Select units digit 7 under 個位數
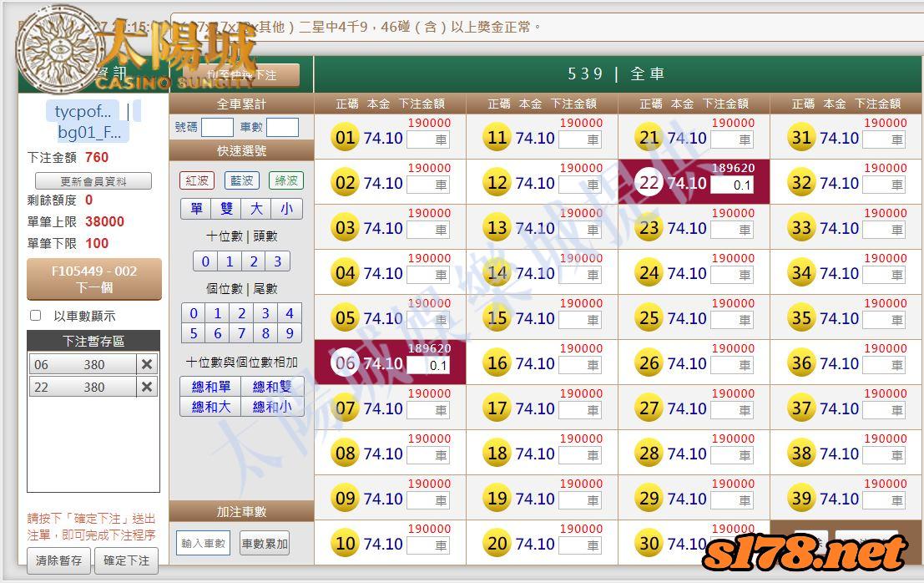The width and height of the screenshot is (924, 583). coord(241,333)
